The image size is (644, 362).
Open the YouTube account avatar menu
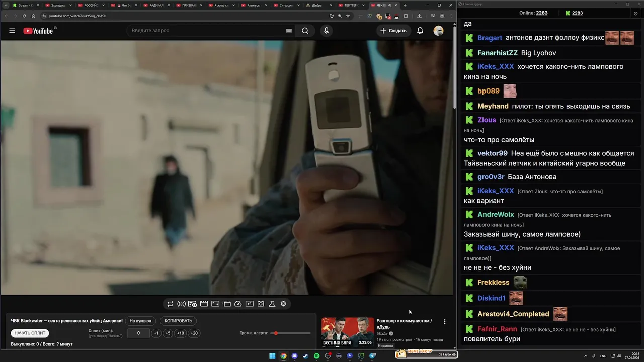438,31
